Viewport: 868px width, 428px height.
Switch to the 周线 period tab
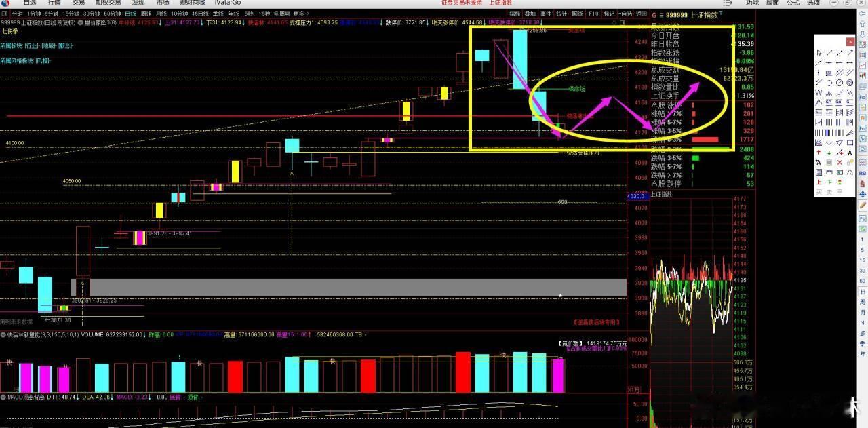tap(146, 14)
